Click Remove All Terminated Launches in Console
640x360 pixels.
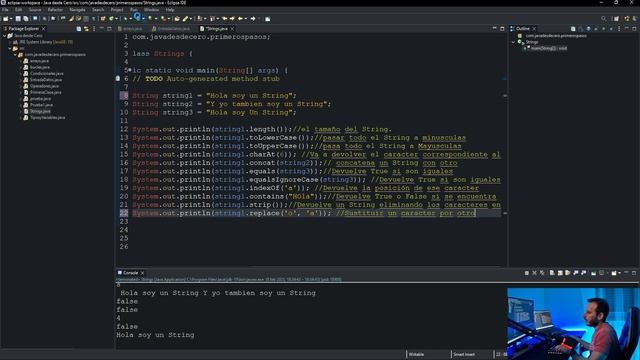542,273
